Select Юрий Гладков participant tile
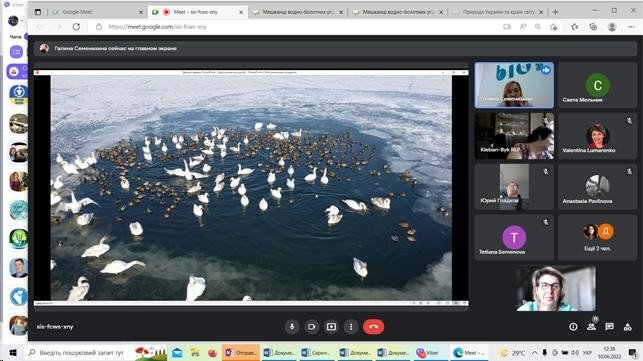The height and width of the screenshot is (361, 643). [514, 187]
